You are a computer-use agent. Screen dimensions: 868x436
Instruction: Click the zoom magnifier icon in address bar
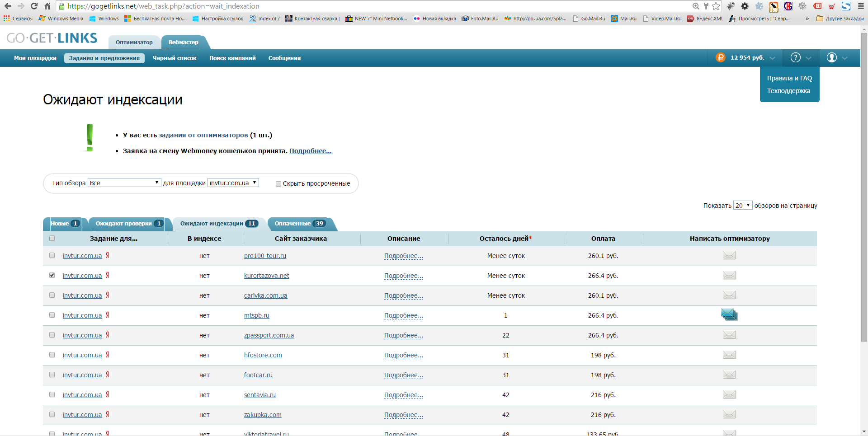click(x=696, y=6)
